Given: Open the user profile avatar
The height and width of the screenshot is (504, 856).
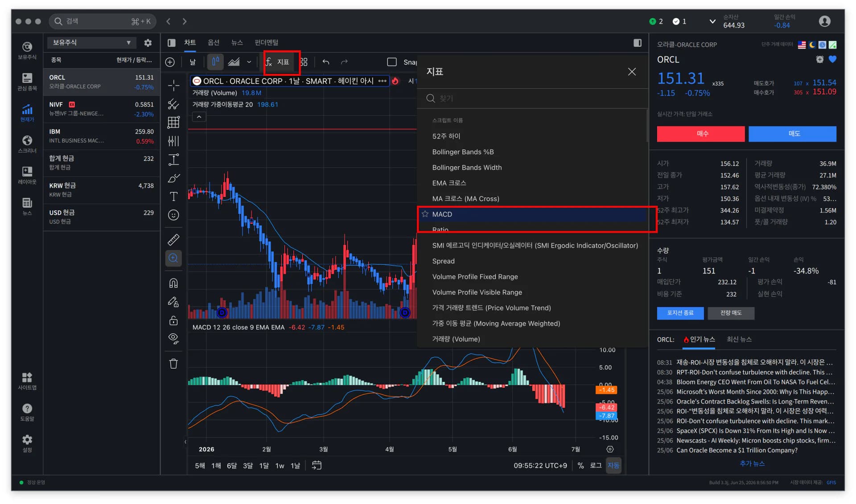Looking at the screenshot, I should tap(825, 21).
